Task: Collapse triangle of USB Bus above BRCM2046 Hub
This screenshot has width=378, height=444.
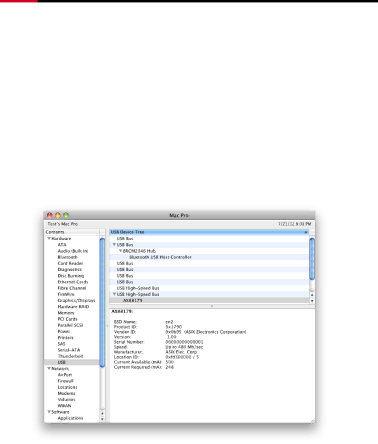Action: coord(114,245)
